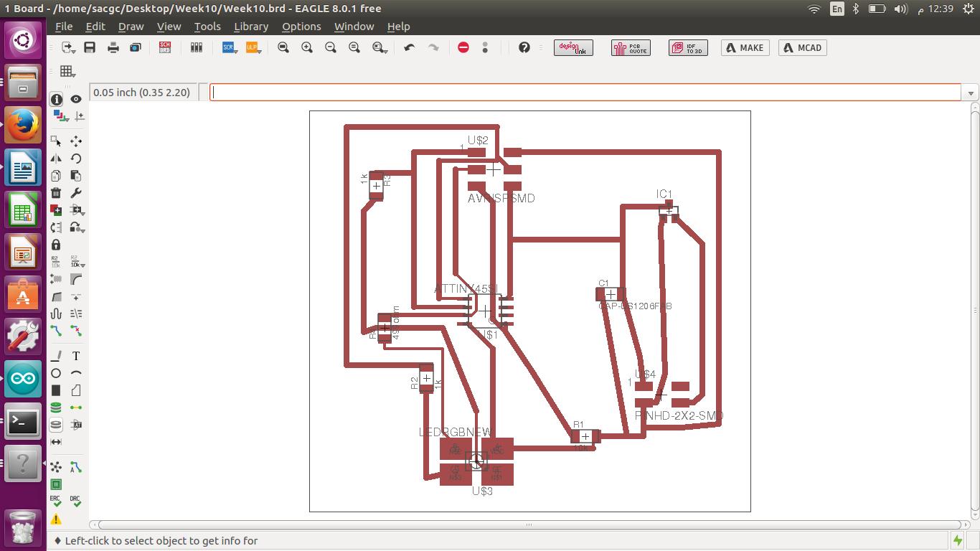Select the Meander tool
This screenshot has height=551, width=980.
[56, 314]
